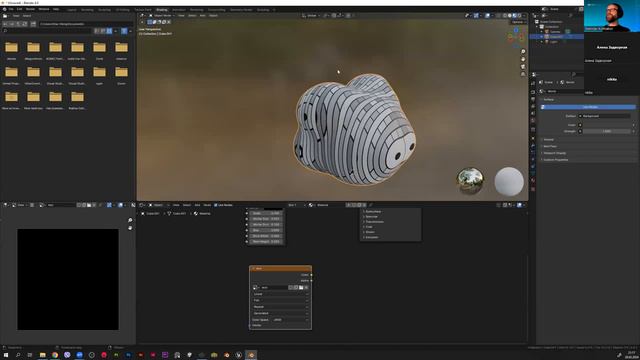Open Repeat extension dropdown on image node

[x=280, y=307]
